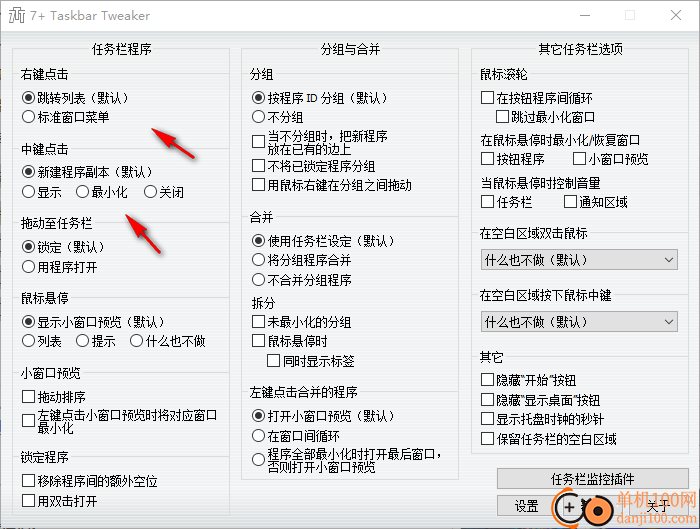Select 用程序打开 radio option
The width and height of the screenshot is (700, 529).
(x=28, y=267)
